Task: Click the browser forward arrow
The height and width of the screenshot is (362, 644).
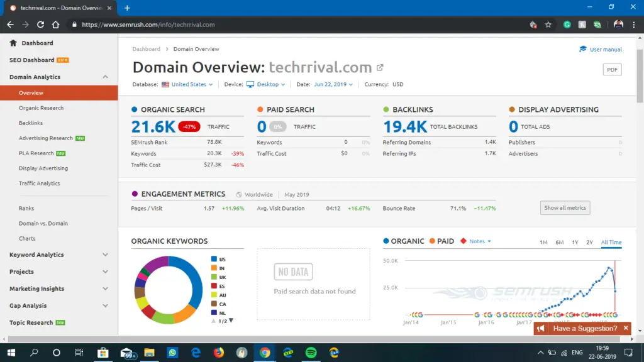Action: [x=25, y=25]
